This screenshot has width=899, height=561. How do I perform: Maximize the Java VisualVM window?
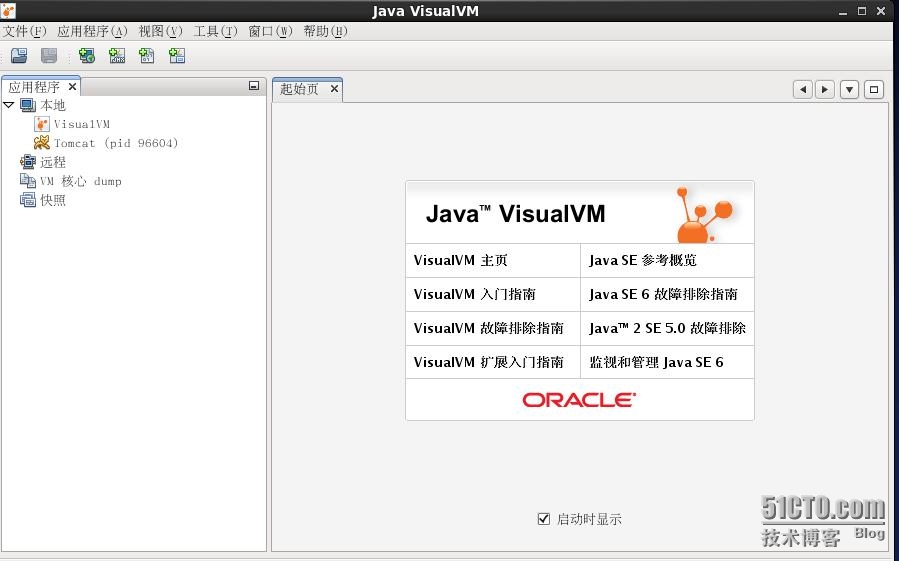(862, 11)
